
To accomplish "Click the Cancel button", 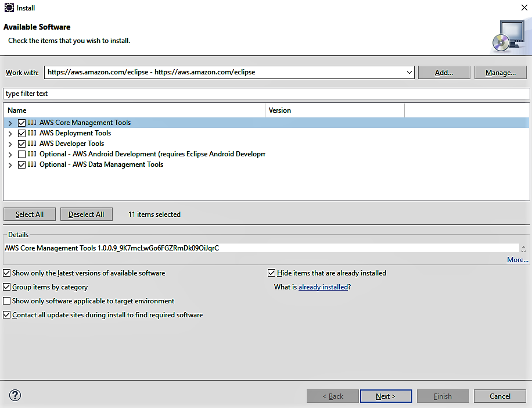I will (500, 396).
